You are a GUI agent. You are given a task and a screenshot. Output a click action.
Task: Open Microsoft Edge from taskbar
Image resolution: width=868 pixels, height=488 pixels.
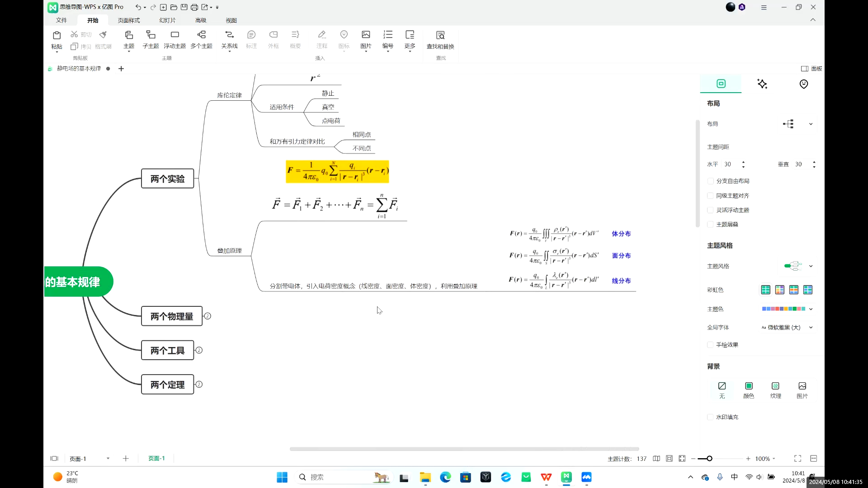(x=445, y=477)
